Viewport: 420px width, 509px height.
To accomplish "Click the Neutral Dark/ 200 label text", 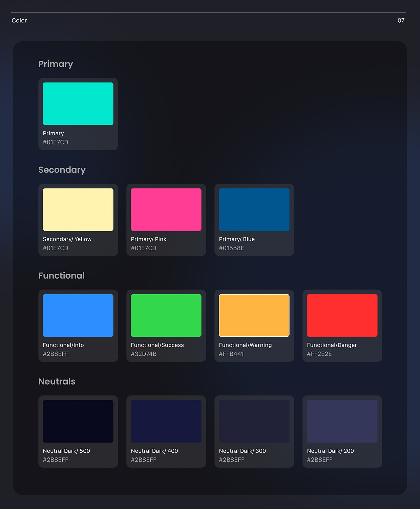I will (331, 451).
